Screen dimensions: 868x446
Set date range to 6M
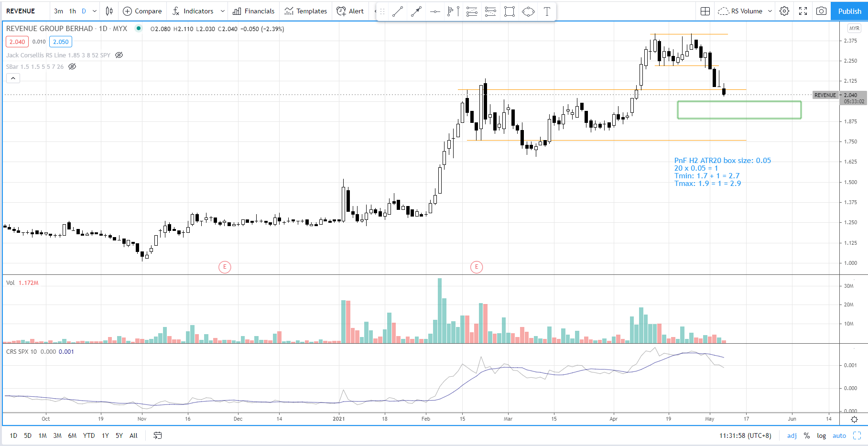point(72,435)
